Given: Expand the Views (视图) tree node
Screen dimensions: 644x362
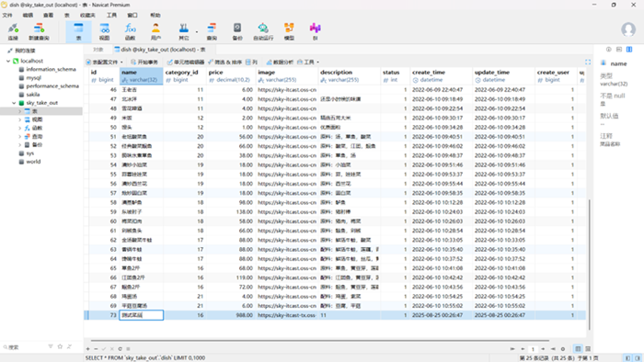Looking at the screenshot, I should click(x=19, y=119).
